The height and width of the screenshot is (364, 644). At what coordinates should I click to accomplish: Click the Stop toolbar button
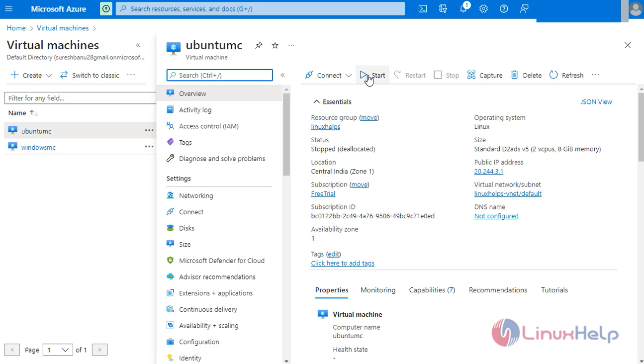click(x=447, y=75)
